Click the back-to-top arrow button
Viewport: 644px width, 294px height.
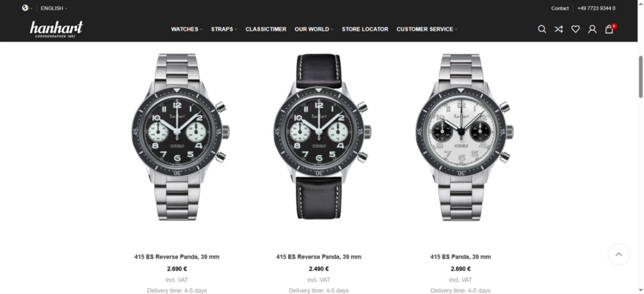point(618,254)
